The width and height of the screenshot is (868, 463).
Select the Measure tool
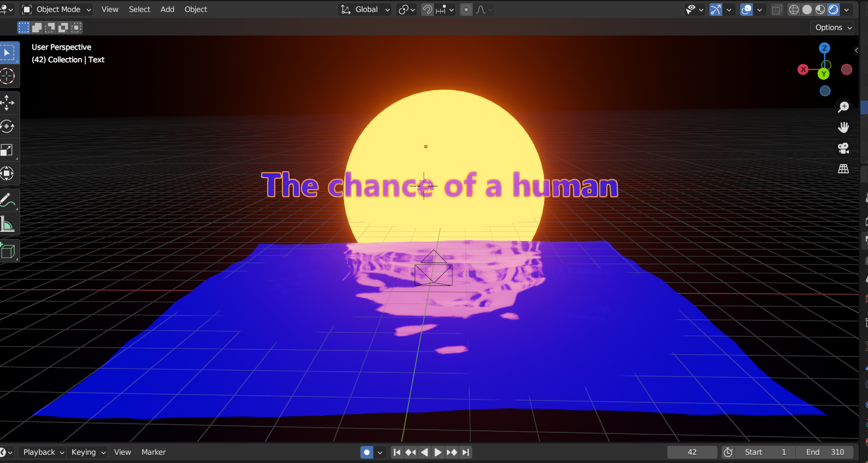8,224
